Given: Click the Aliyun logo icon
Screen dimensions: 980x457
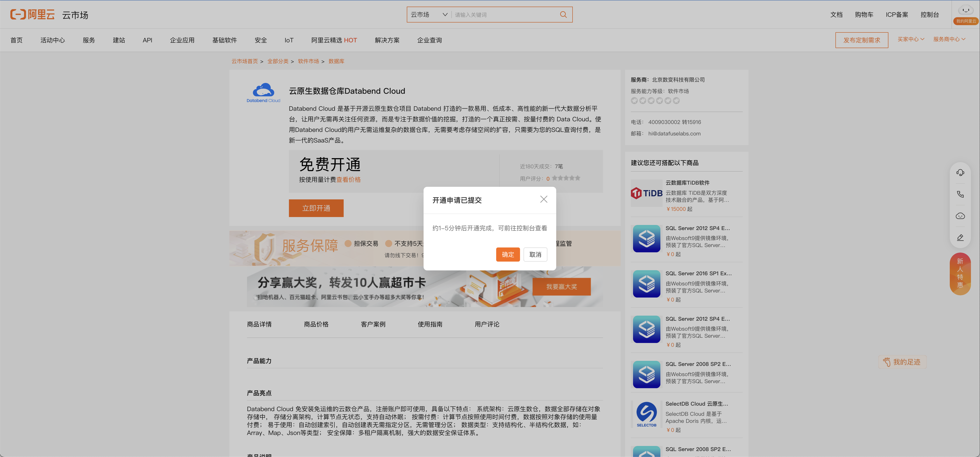Looking at the screenshot, I should tap(32, 15).
